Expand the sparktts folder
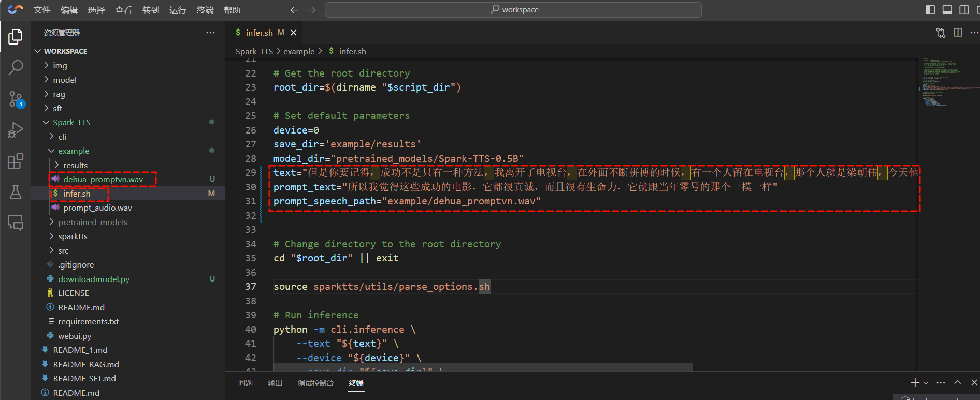 point(128,236)
